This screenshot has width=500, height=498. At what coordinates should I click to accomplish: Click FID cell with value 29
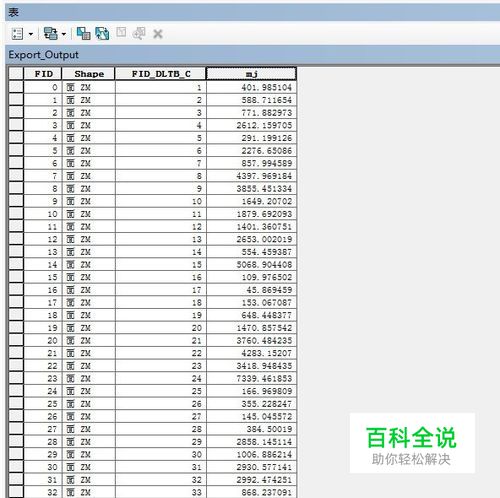(x=43, y=455)
